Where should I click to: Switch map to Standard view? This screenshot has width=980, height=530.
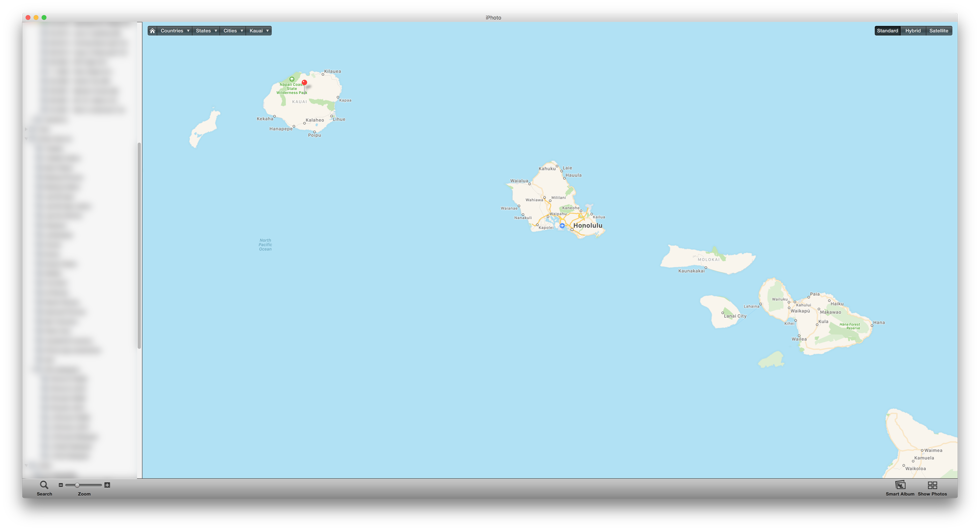point(887,31)
